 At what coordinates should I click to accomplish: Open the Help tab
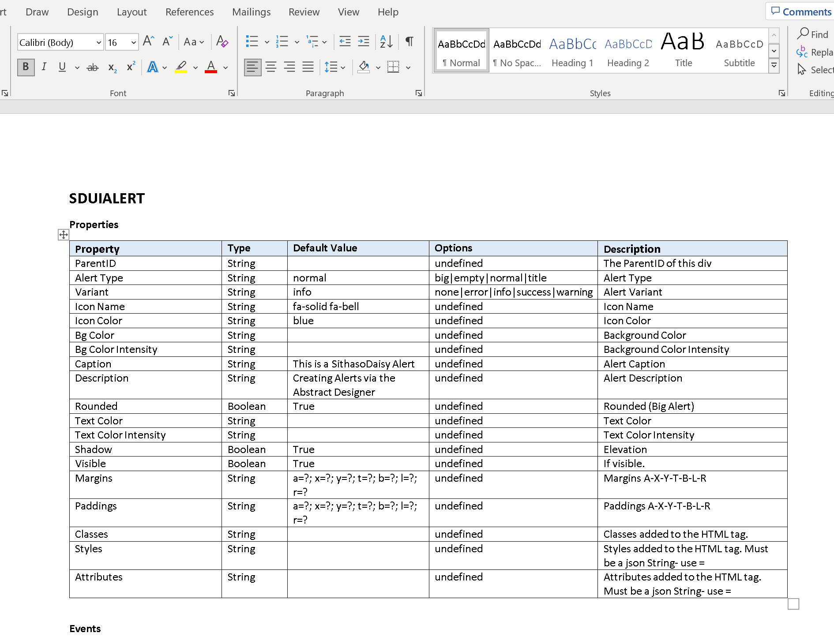click(388, 12)
